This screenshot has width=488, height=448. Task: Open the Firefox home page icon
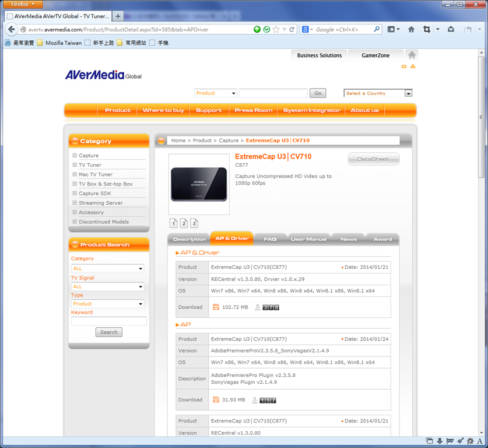411,29
